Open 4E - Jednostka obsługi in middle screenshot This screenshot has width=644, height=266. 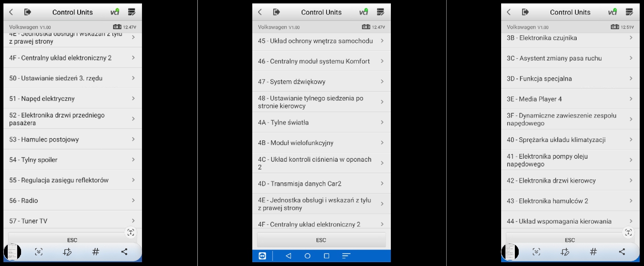321,204
